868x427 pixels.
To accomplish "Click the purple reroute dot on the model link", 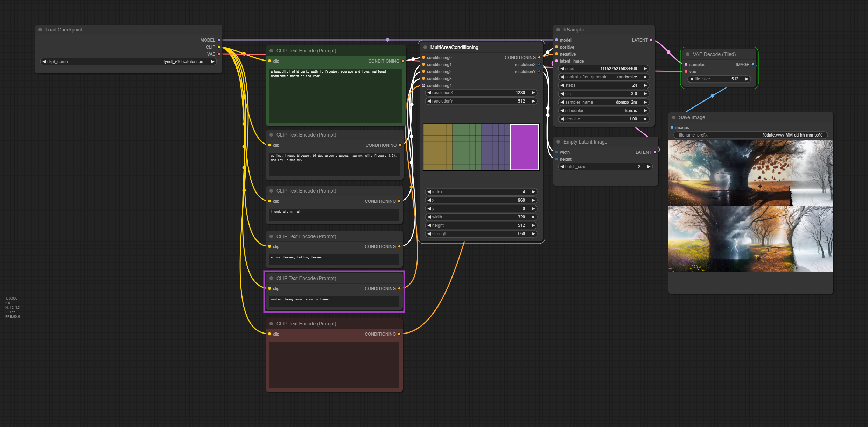I will [x=387, y=40].
